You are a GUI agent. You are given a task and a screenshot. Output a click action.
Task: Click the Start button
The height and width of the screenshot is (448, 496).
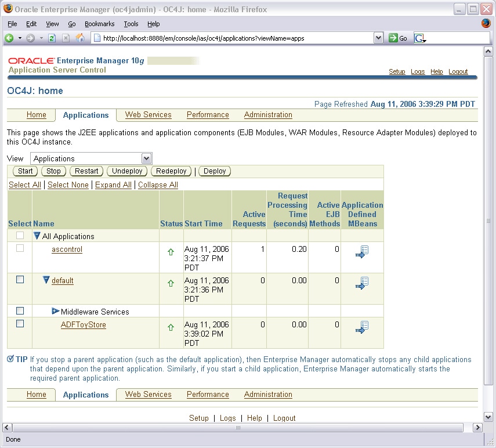[26, 171]
